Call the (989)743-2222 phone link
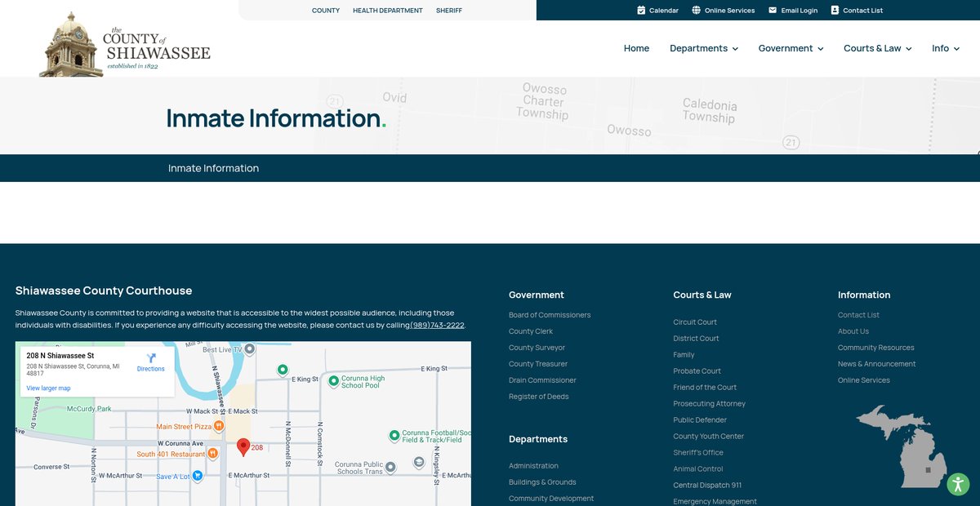The image size is (980, 506). click(437, 325)
